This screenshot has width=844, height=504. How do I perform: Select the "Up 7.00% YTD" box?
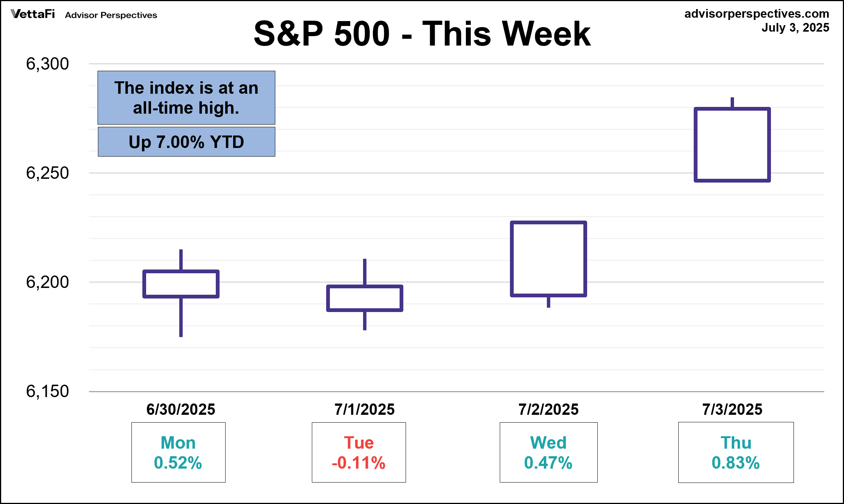coord(186,142)
